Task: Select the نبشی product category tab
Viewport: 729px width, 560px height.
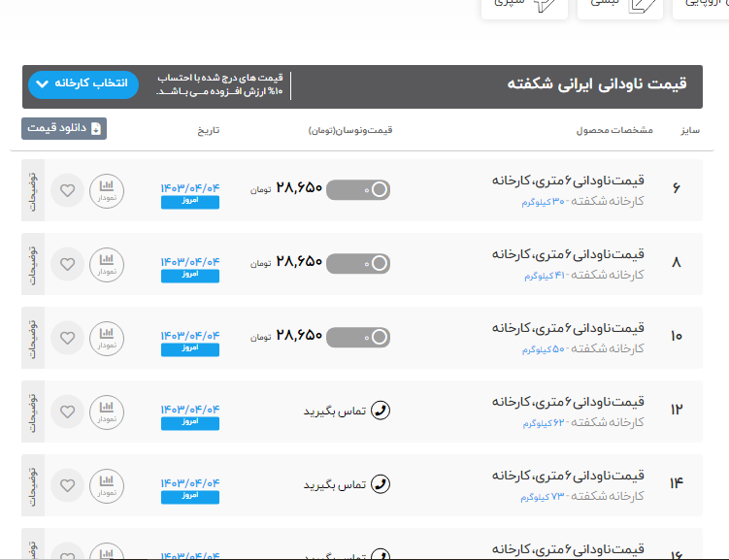Action: [x=620, y=5]
